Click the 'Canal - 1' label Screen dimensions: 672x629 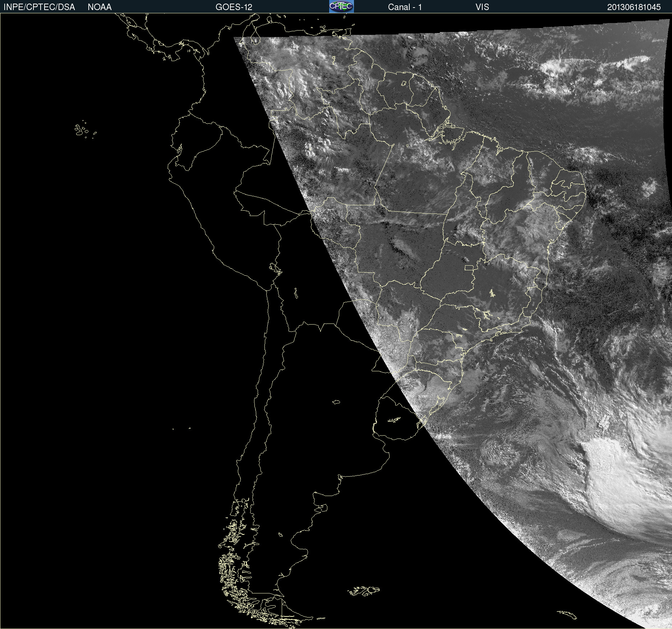coord(405,7)
